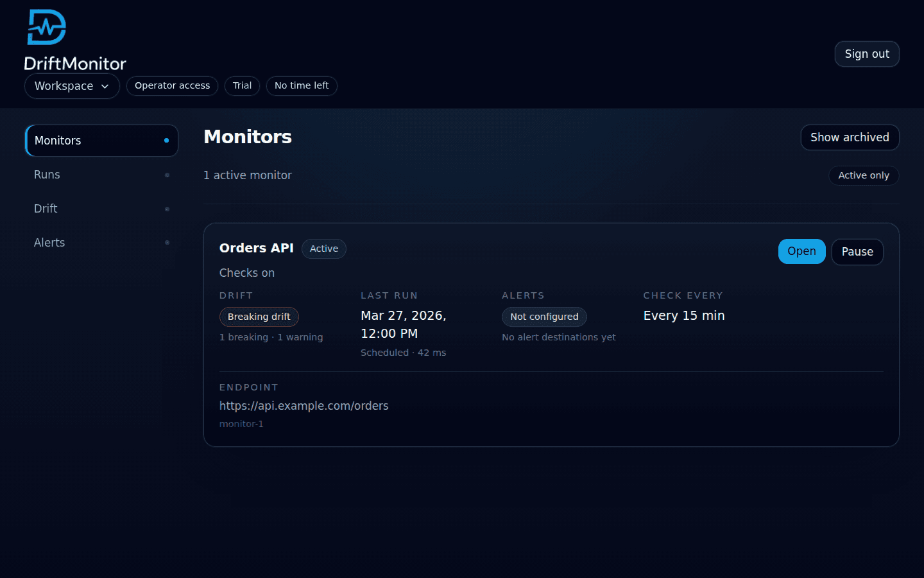Click the DriftMonitor logo icon
Image resolution: width=924 pixels, height=578 pixels.
click(46, 27)
